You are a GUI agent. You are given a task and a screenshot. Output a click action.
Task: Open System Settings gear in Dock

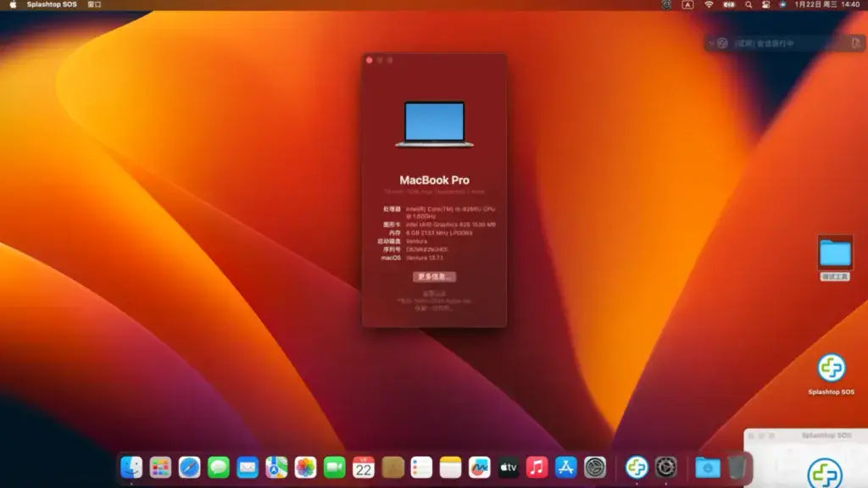595,468
